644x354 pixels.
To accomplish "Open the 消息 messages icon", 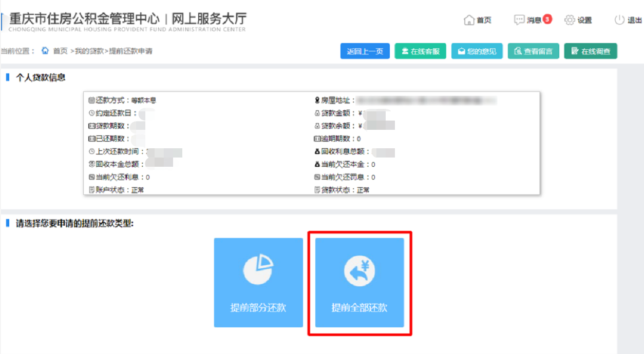I will click(519, 20).
